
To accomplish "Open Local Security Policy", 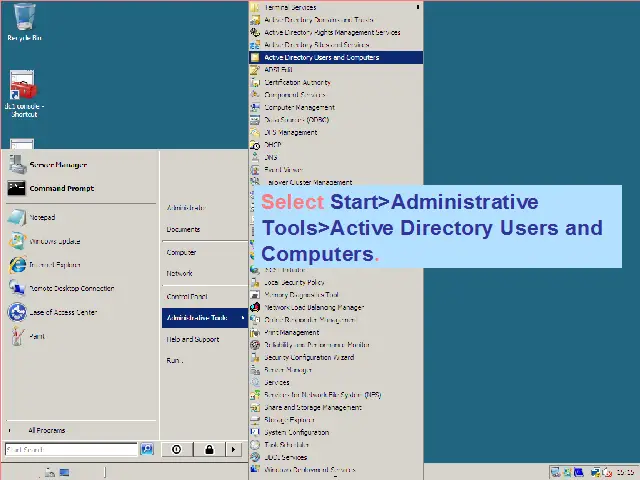I will (336, 282).
